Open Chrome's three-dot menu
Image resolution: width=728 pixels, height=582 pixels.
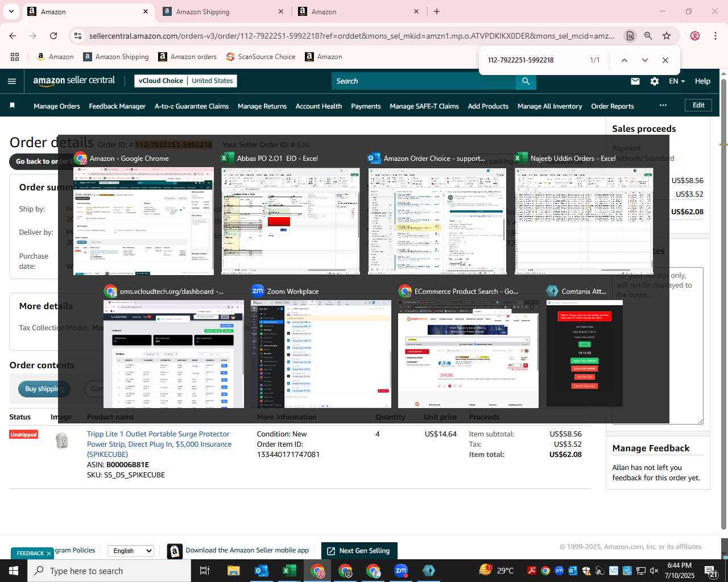(x=715, y=36)
